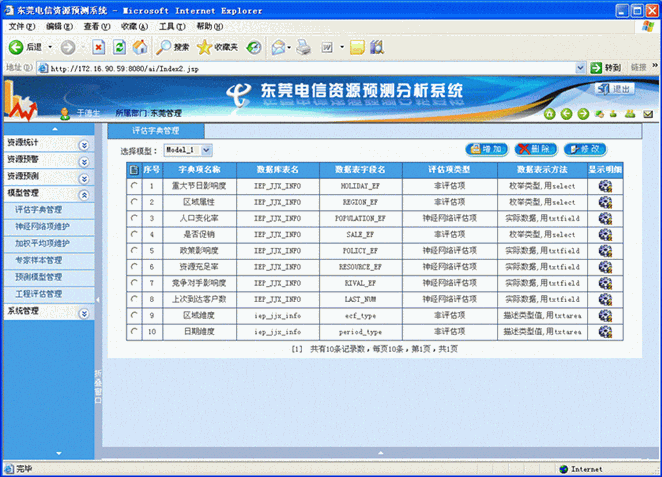The image size is (662, 477).
Task: Open the IE History icon
Action: [254, 47]
